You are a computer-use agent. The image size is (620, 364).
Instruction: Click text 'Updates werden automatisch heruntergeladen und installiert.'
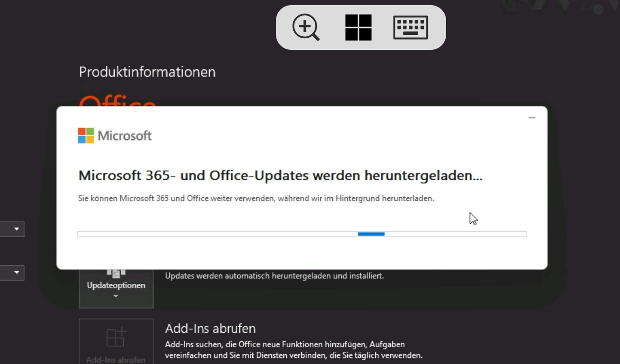(x=275, y=275)
